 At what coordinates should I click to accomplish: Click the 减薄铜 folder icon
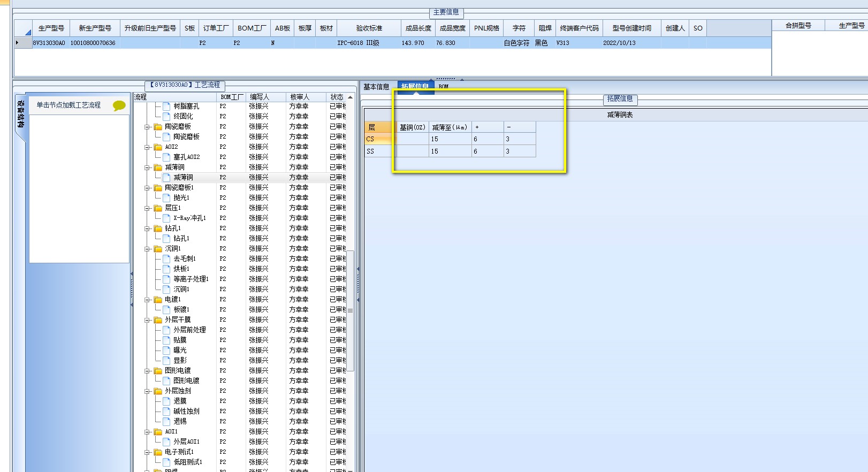click(158, 168)
